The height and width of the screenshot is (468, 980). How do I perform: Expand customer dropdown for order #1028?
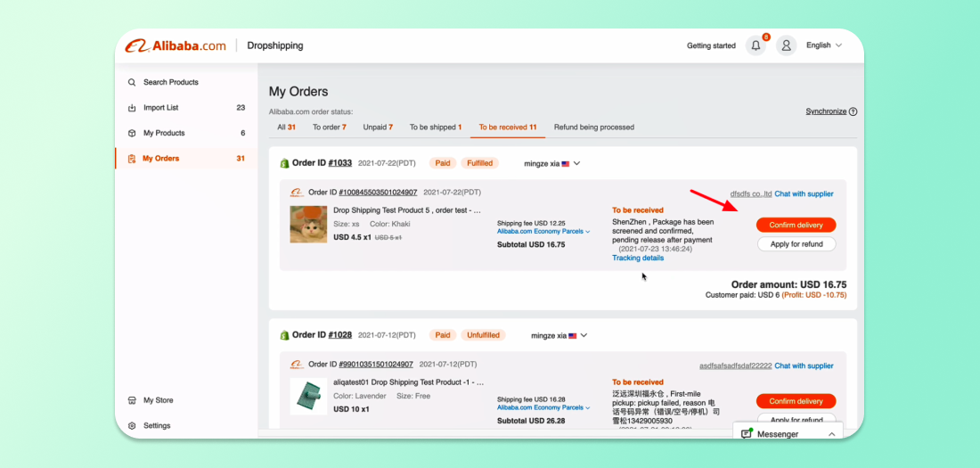point(584,336)
